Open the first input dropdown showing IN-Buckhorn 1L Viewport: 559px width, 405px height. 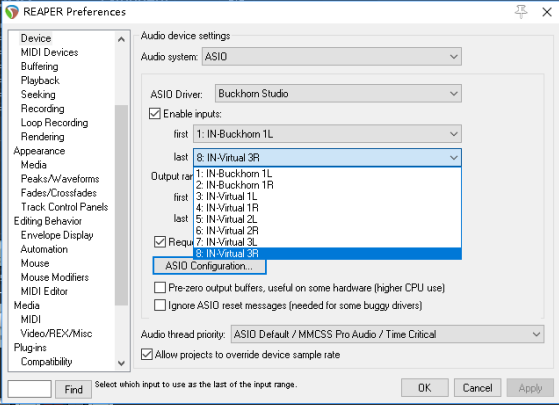327,134
